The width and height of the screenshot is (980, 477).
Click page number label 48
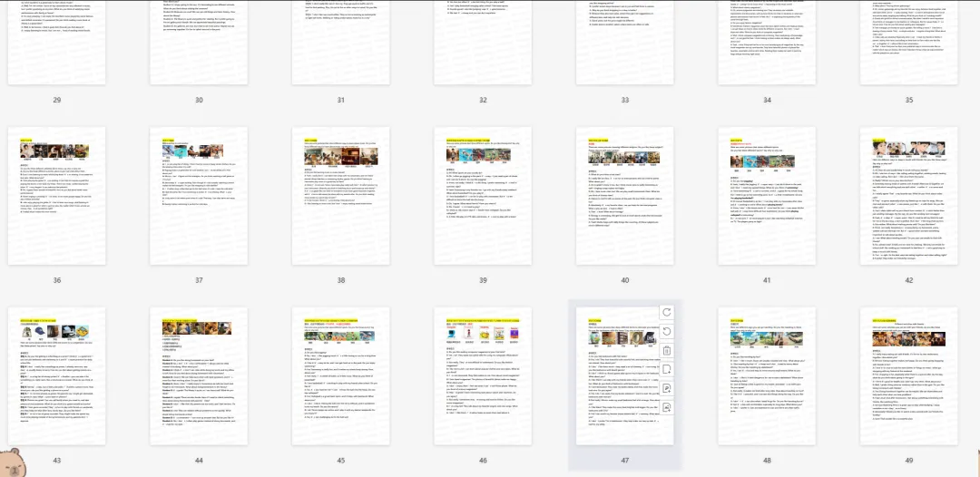coord(767,460)
